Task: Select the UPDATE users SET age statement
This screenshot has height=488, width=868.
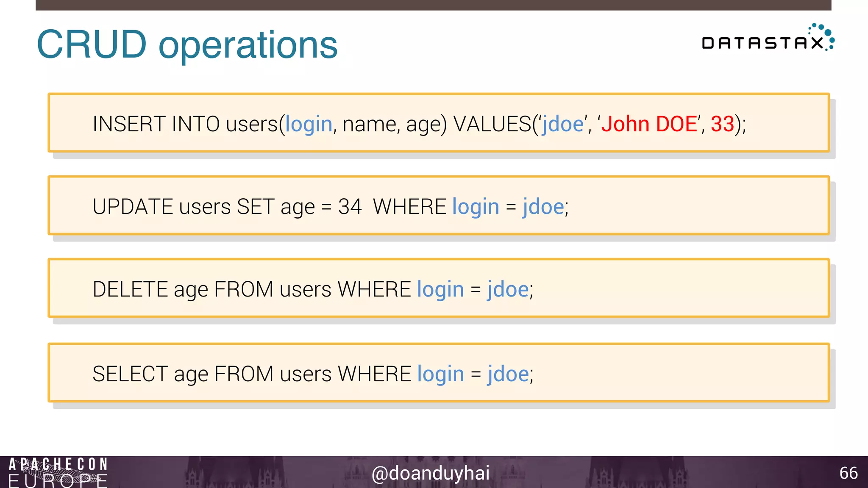Action: 439,205
